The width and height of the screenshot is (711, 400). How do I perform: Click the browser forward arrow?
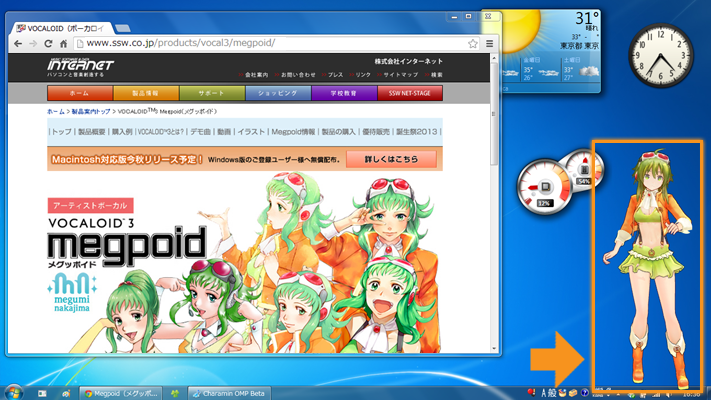[33, 44]
